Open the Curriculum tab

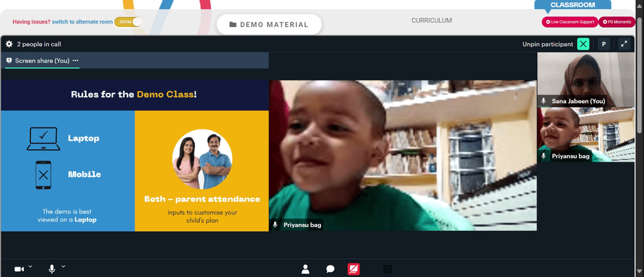(x=431, y=21)
